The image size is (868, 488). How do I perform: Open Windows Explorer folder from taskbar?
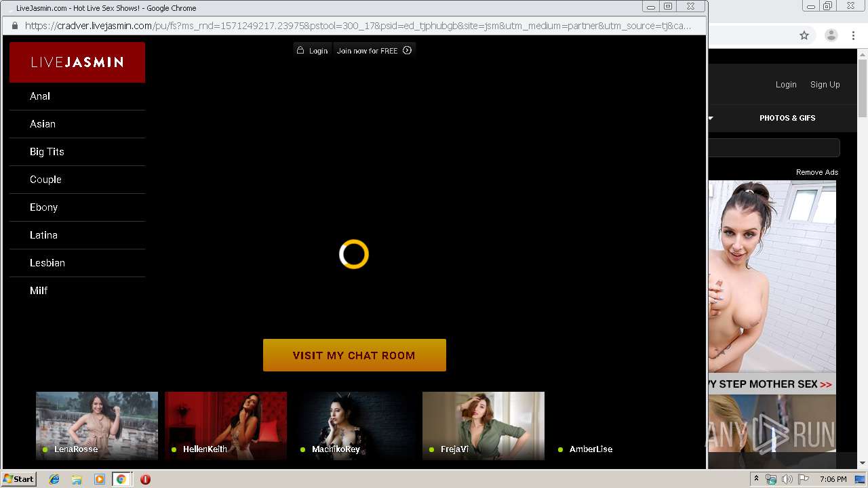click(77, 479)
